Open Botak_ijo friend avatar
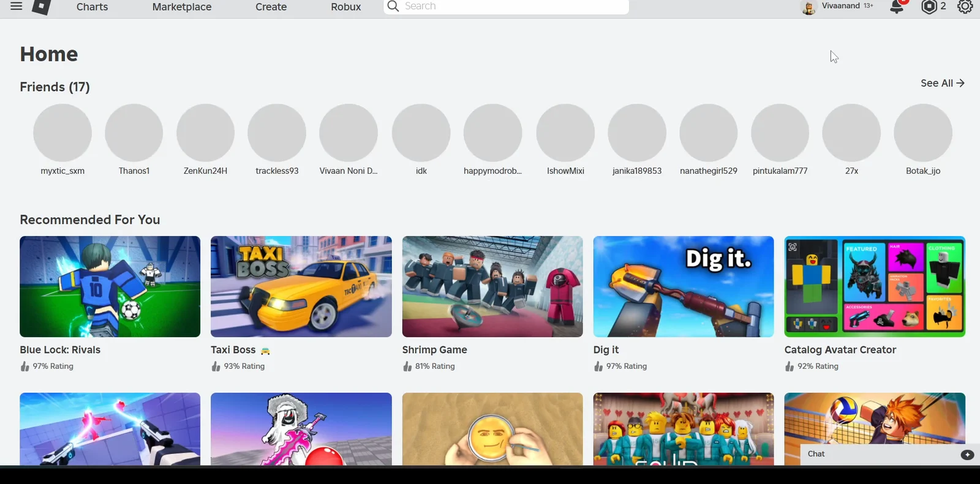 pos(923,133)
